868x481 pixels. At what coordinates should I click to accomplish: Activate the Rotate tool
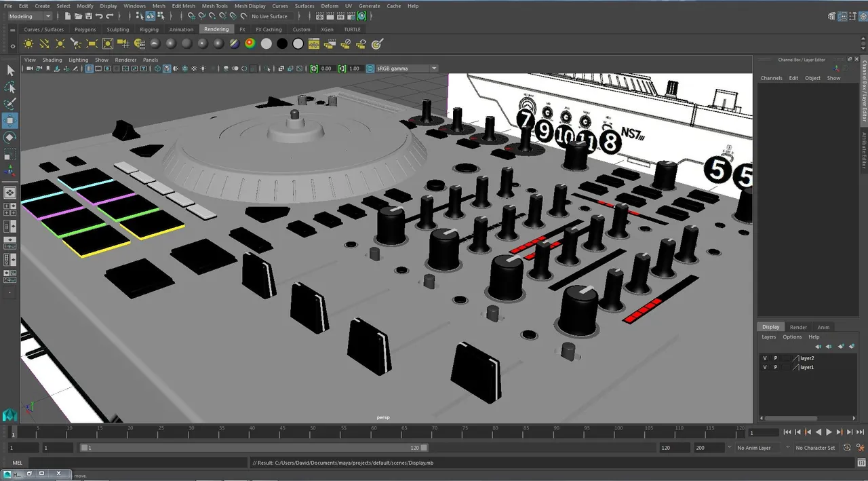click(x=10, y=137)
